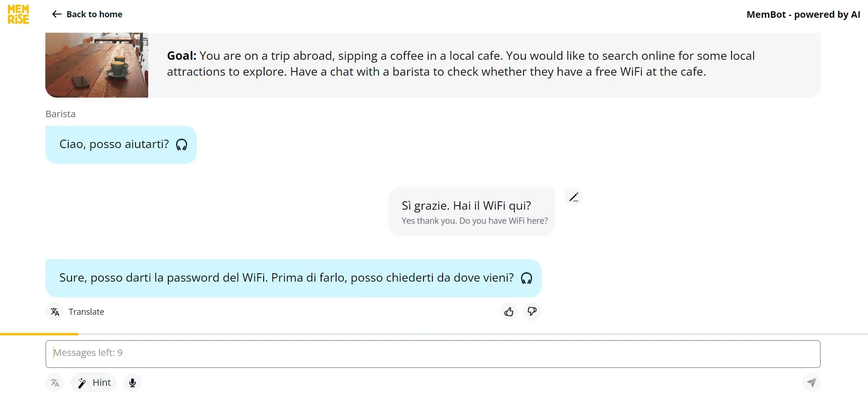Go back via "Back to home" link
Viewport: 868px width, 397px height.
coord(94,14)
